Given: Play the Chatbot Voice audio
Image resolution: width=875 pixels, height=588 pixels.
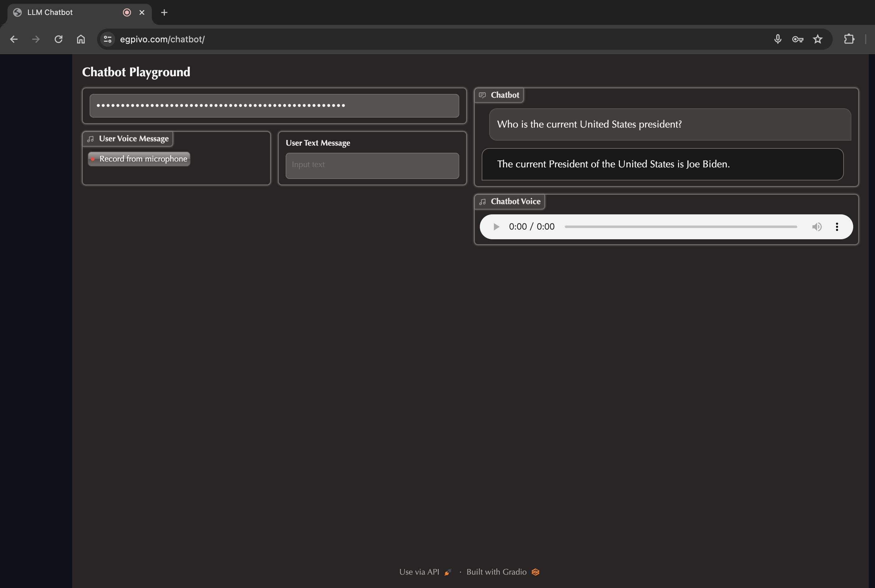Looking at the screenshot, I should pyautogui.click(x=496, y=226).
